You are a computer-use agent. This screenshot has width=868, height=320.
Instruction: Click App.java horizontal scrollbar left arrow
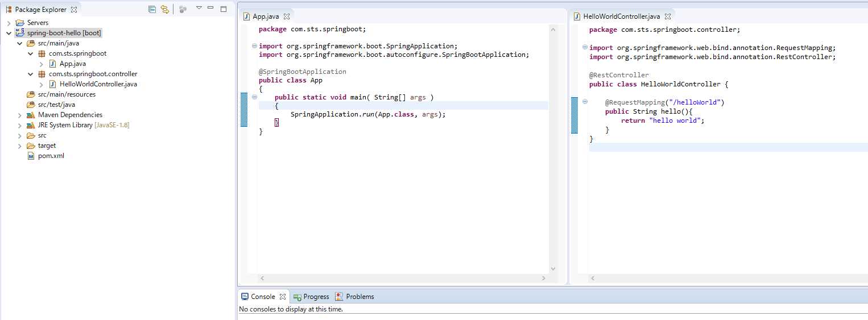(x=262, y=279)
